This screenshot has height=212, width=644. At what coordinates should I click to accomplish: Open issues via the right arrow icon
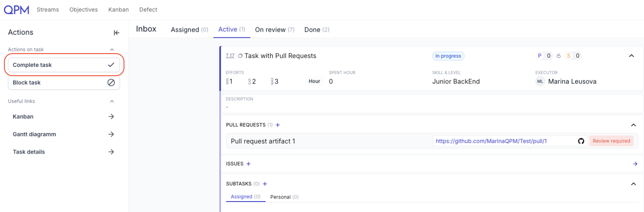635,164
